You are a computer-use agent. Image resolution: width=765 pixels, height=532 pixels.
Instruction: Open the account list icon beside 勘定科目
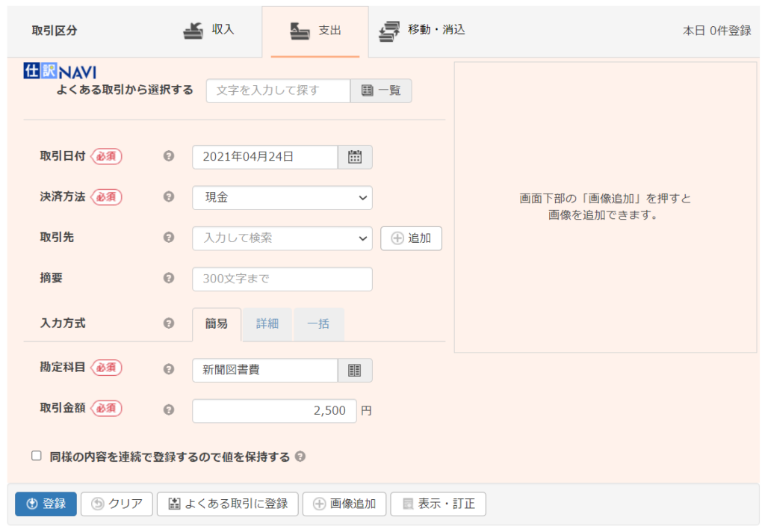tap(355, 370)
